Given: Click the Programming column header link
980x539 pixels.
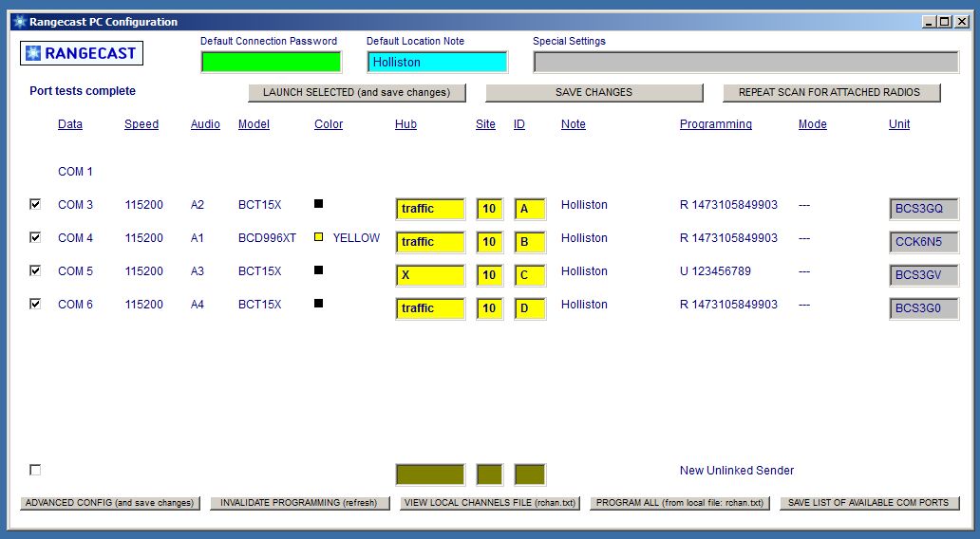Looking at the screenshot, I should click(x=716, y=124).
